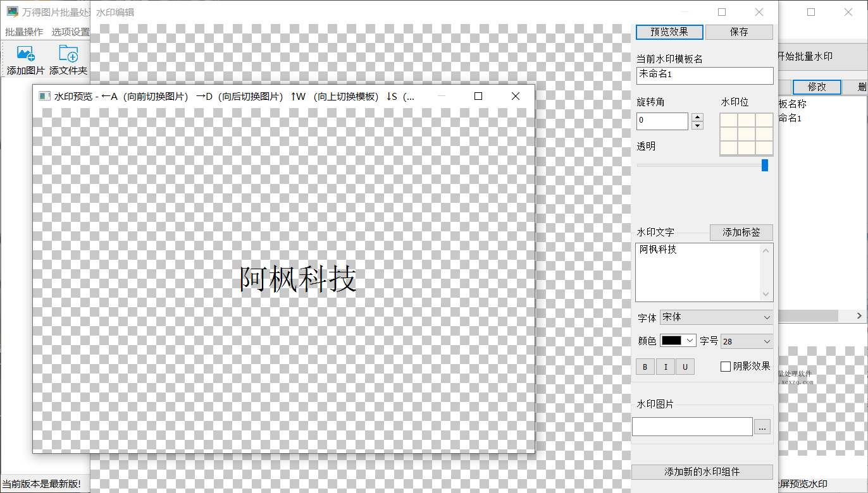Select the template row 命名1 in main list

tap(790, 118)
